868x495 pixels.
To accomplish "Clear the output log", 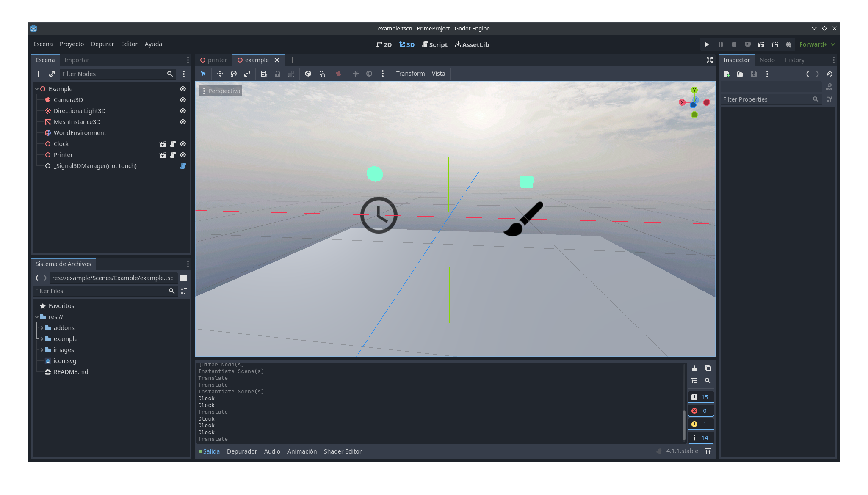I will coord(694,368).
